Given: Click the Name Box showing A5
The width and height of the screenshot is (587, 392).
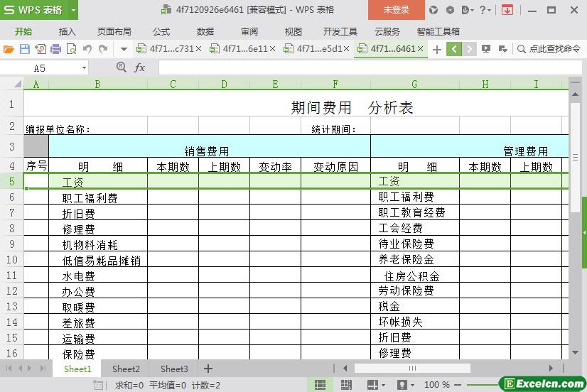Looking at the screenshot, I should (x=40, y=68).
